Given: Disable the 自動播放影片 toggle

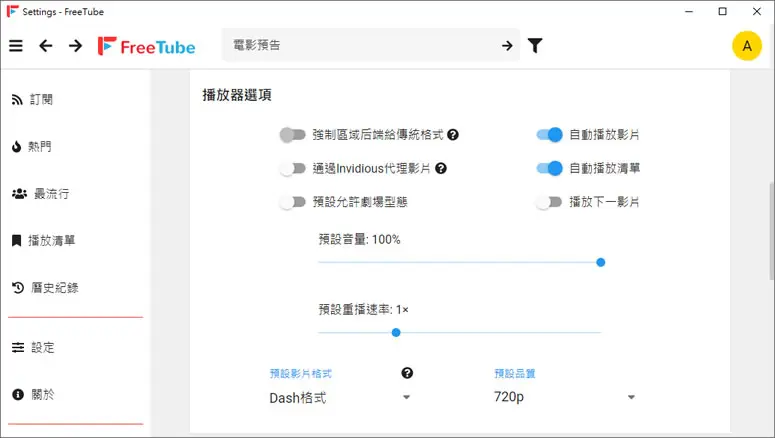Looking at the screenshot, I should click(549, 134).
